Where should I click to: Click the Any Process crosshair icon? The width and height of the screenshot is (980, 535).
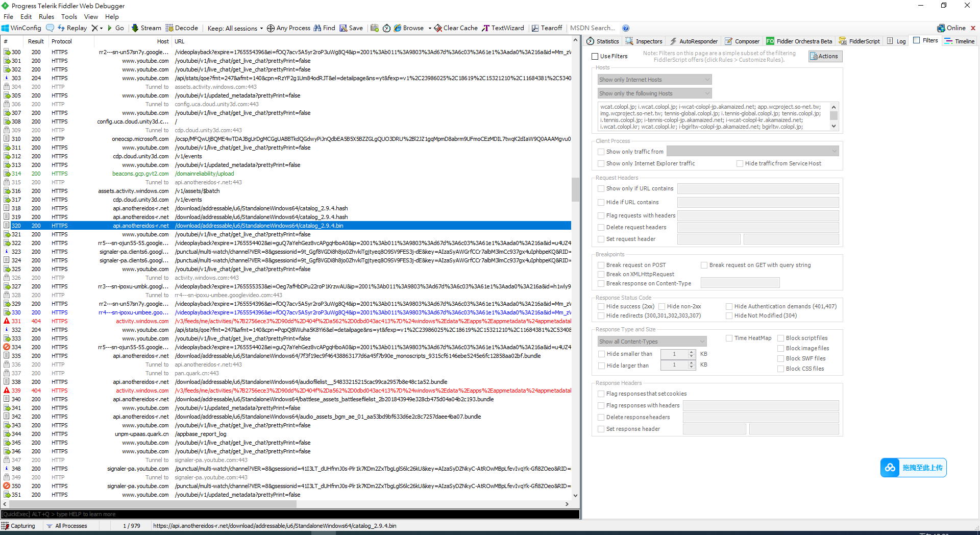tap(271, 28)
